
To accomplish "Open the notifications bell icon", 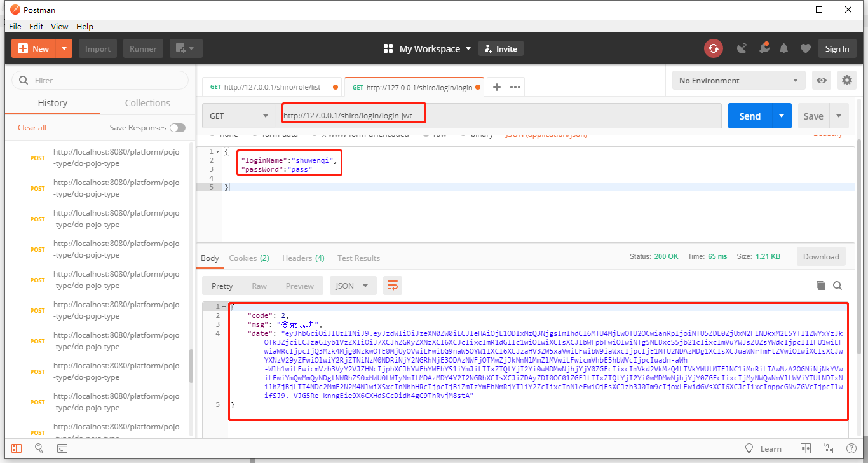I will pos(783,48).
